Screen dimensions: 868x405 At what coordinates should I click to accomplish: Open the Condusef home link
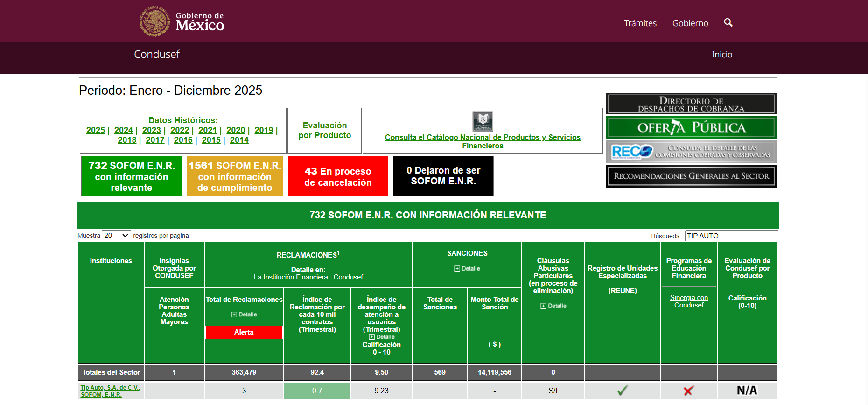tap(157, 54)
